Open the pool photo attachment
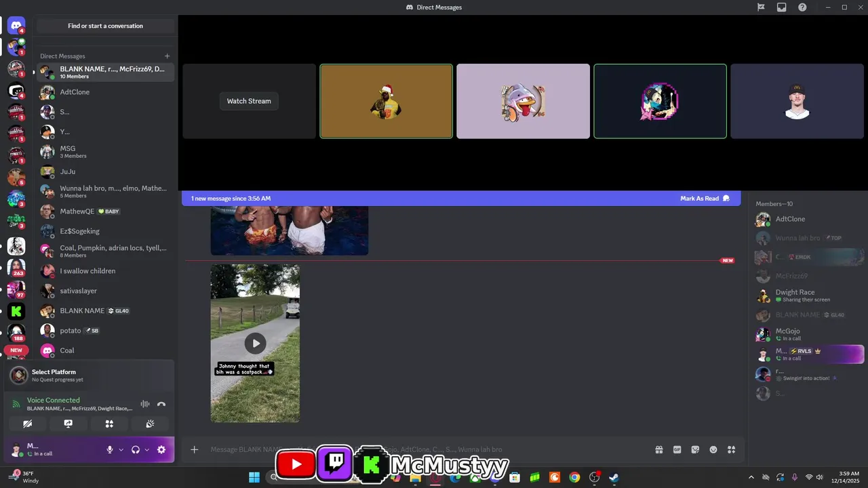This screenshot has width=868, height=488. pos(290,230)
